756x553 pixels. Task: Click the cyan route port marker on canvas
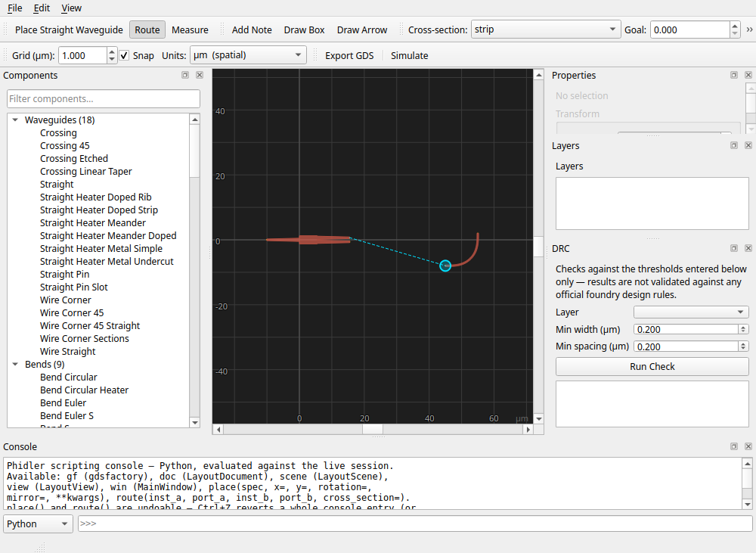[x=445, y=266]
